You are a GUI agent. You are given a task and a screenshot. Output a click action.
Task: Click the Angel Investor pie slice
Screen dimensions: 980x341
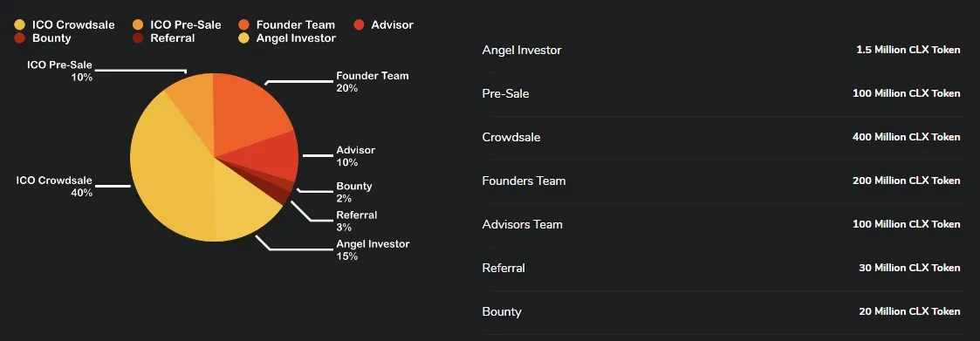tap(243, 206)
